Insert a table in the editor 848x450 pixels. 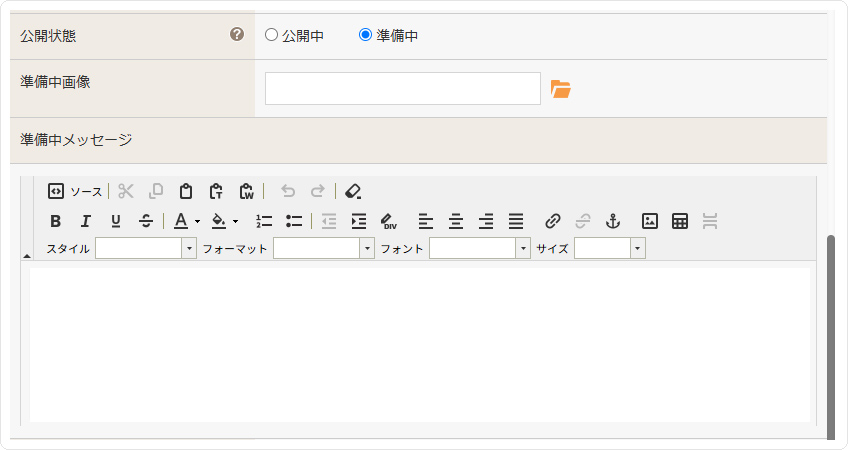tap(680, 221)
